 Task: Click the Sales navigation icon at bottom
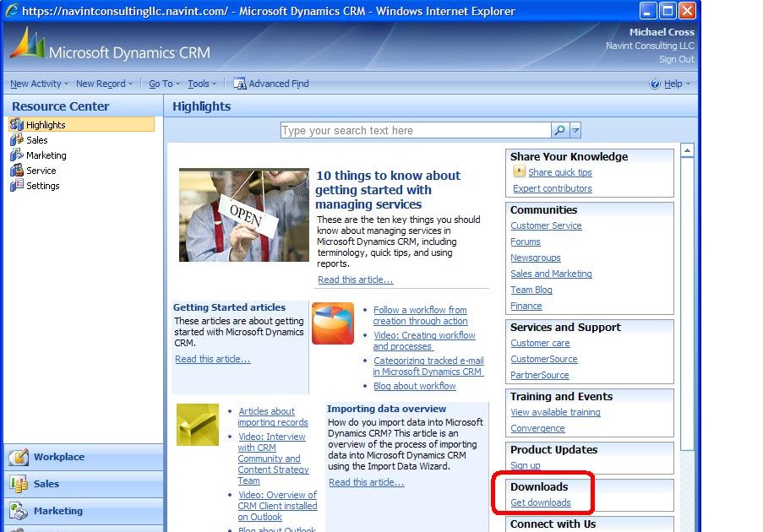pos(19,484)
